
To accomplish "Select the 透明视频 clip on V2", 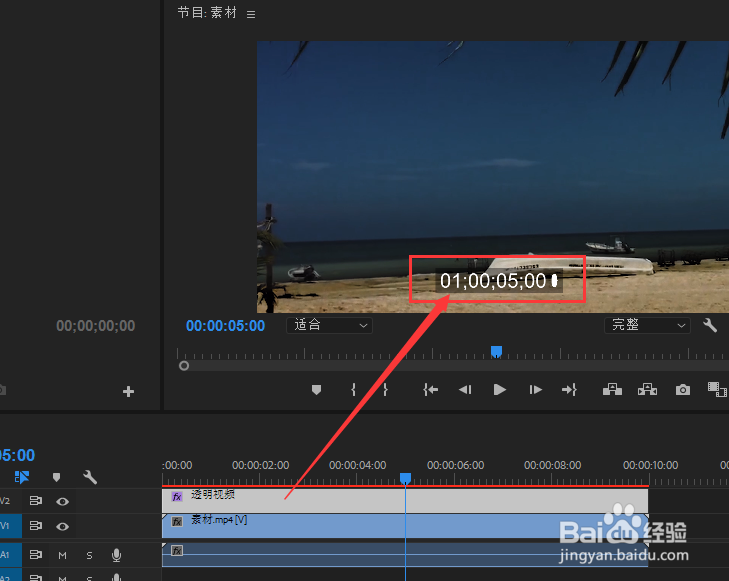I will [405, 501].
